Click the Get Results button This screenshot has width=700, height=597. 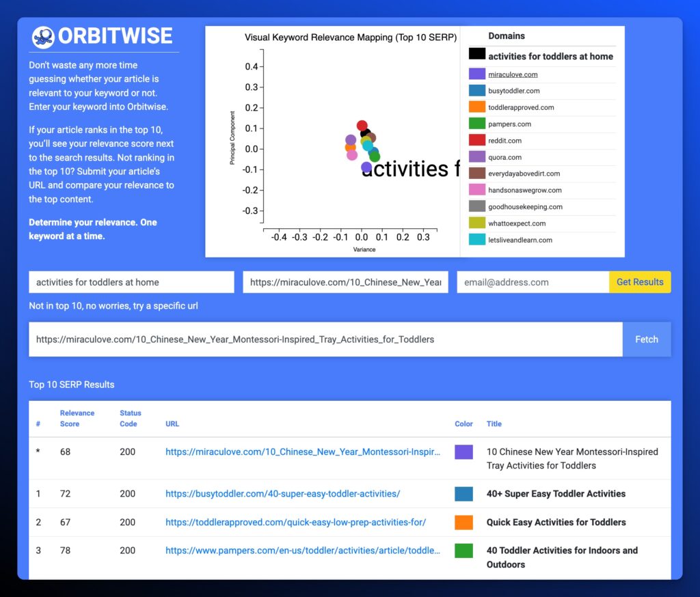[x=639, y=282]
